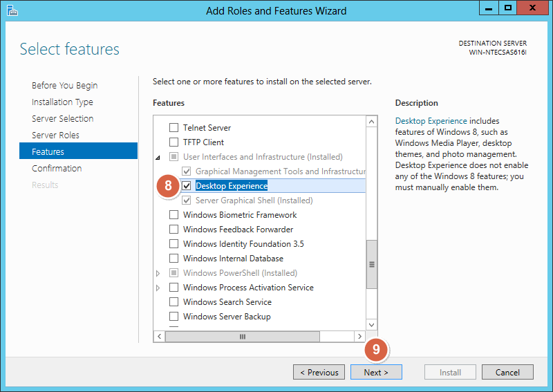Image resolution: width=553 pixels, height=392 pixels.
Task: Select the Windows Identity Foundation 3.5 checkbox
Action: [x=174, y=243]
